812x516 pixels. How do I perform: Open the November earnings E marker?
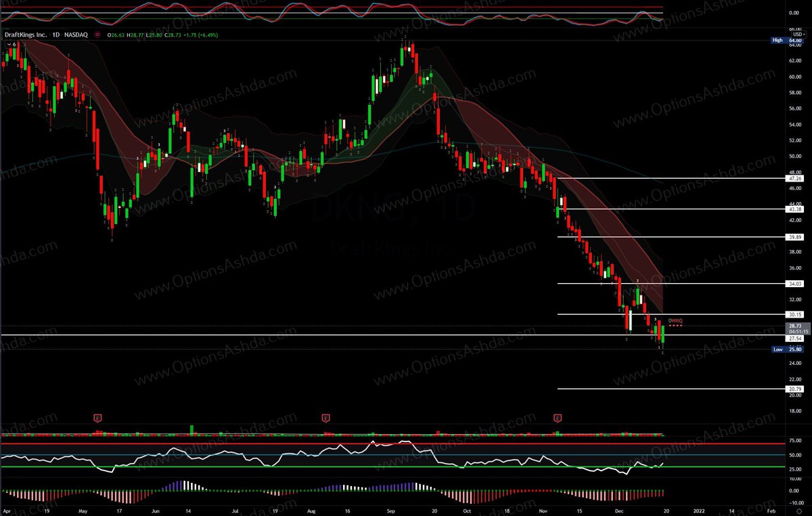(x=558, y=418)
